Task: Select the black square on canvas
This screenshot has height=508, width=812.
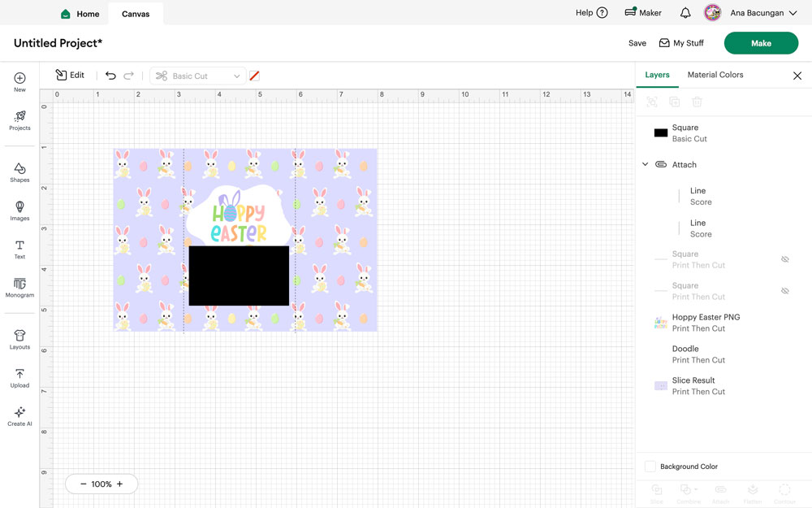Action: pyautogui.click(x=239, y=276)
